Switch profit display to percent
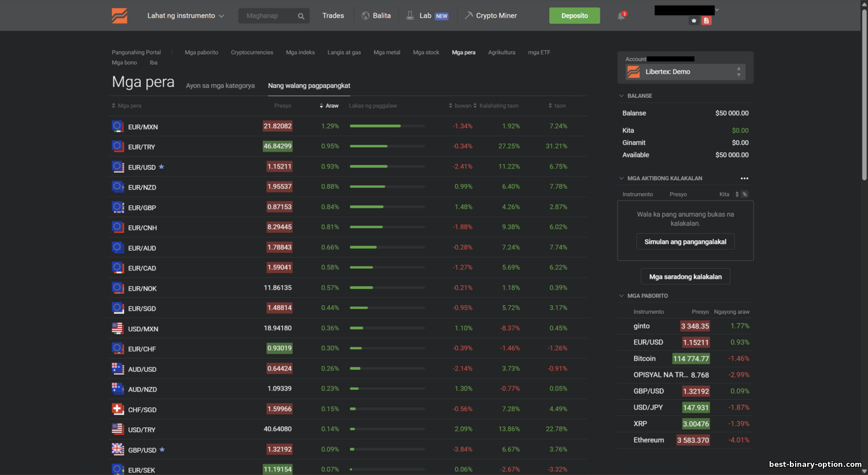 tap(745, 194)
